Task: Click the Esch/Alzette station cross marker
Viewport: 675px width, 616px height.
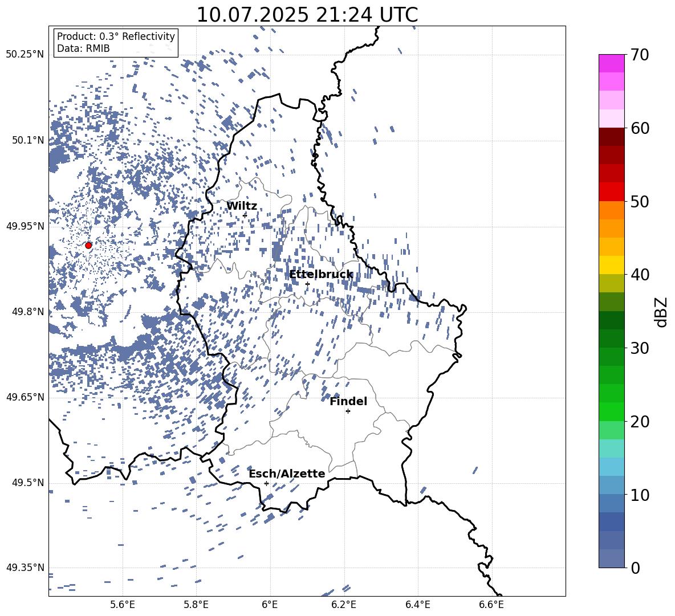Action: pos(266,483)
